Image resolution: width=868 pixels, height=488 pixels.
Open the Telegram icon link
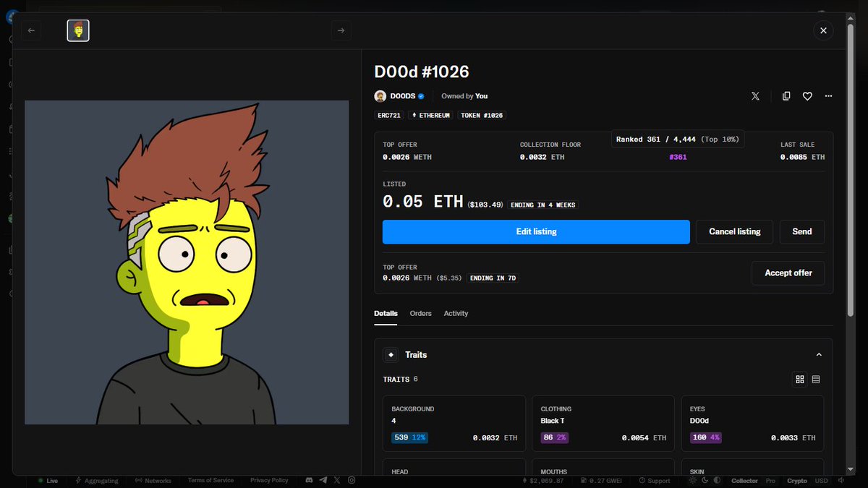(x=323, y=481)
